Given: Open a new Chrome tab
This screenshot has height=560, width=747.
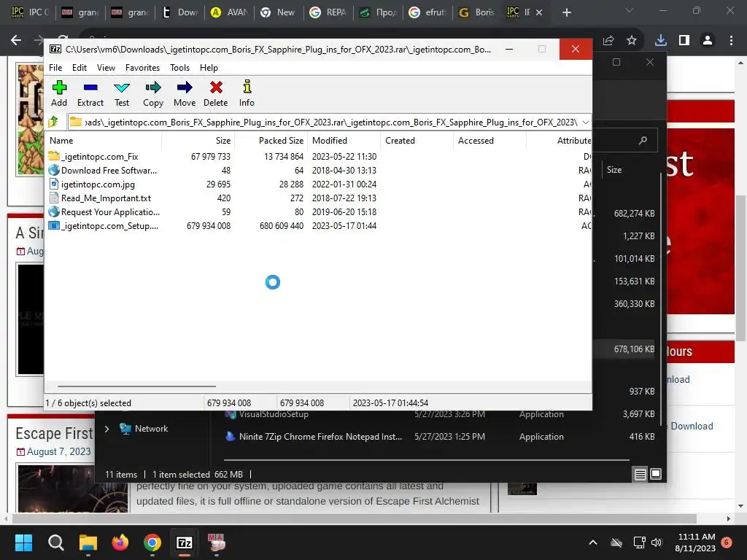Looking at the screenshot, I should coord(566,12).
